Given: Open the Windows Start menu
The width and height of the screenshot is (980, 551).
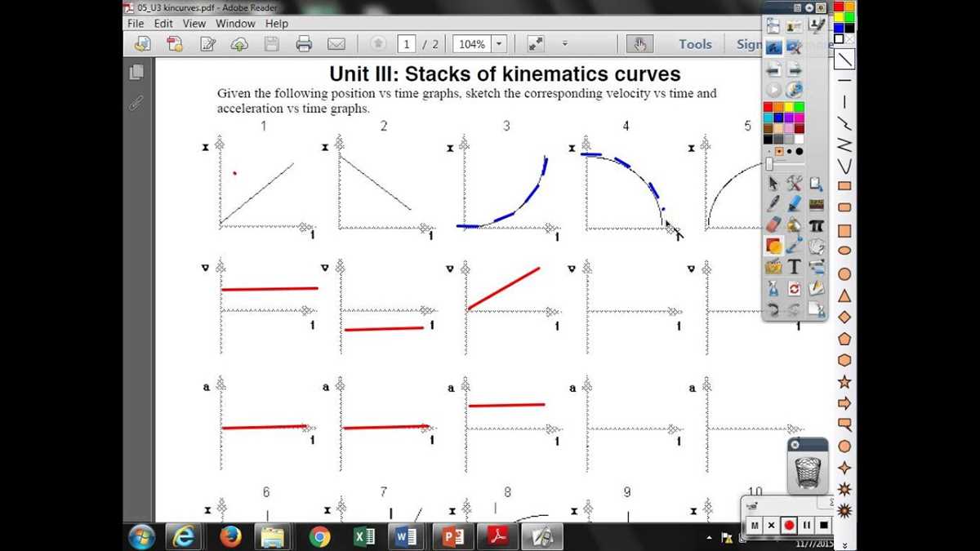Looking at the screenshot, I should click(141, 536).
